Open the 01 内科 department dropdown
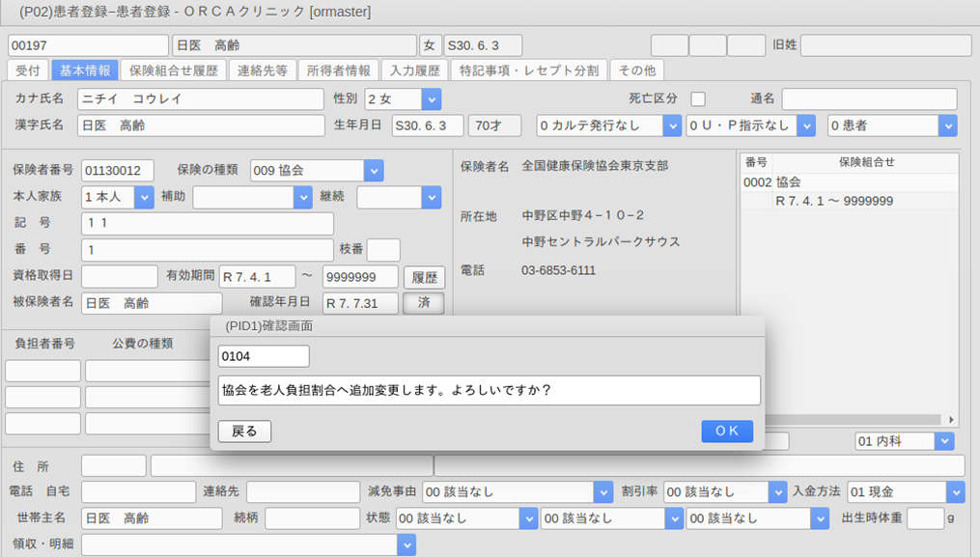This screenshot has width=980, height=557. point(943,441)
